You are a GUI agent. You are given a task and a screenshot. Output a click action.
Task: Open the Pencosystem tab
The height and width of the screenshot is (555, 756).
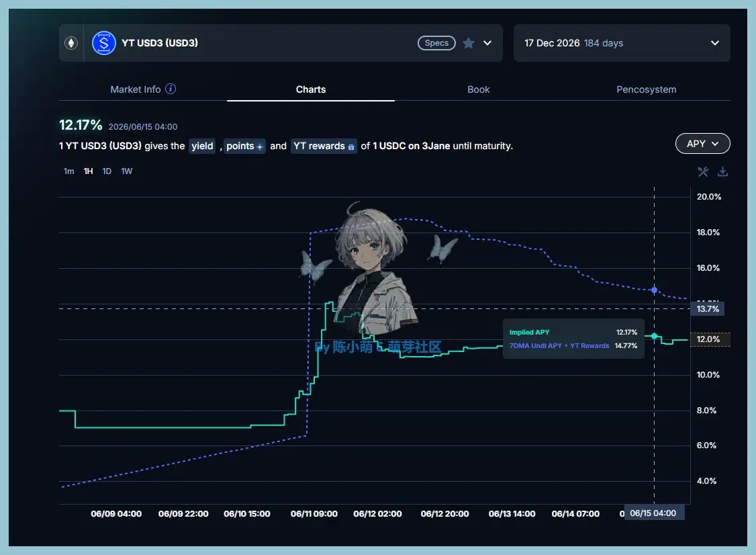pyautogui.click(x=646, y=89)
